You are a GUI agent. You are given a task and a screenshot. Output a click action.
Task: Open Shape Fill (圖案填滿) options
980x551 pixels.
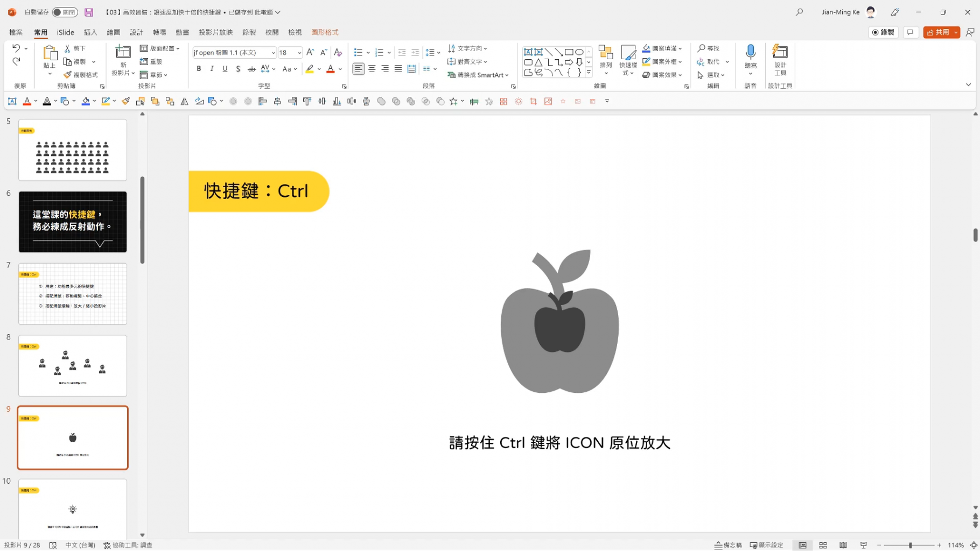pos(662,48)
